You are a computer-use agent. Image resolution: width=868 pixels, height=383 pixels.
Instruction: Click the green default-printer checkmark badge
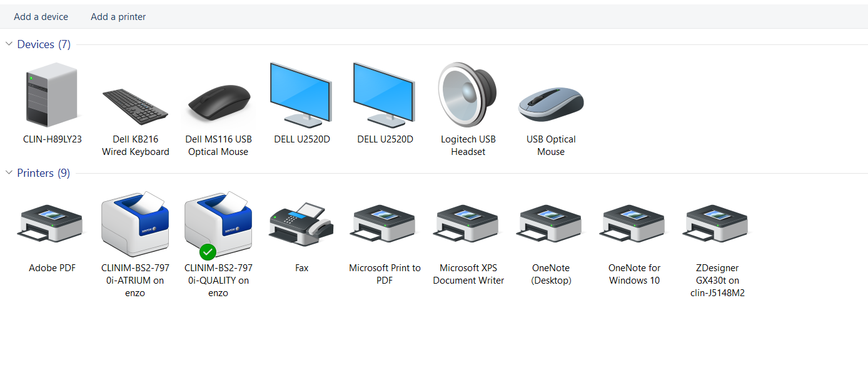click(208, 252)
